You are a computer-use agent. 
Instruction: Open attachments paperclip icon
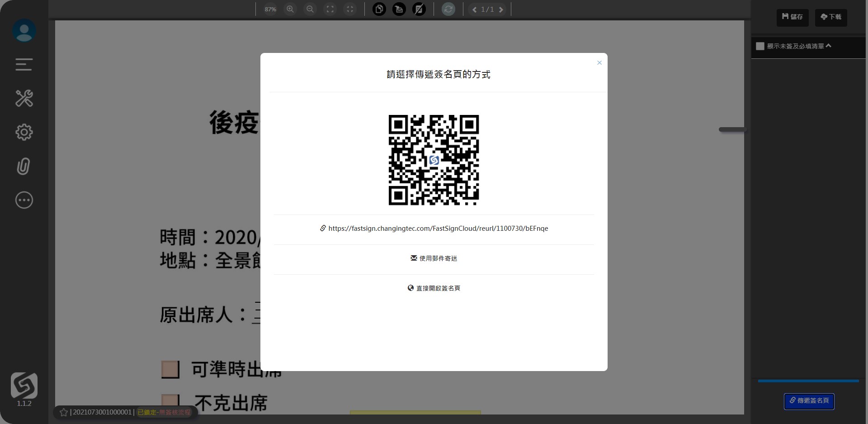24,166
